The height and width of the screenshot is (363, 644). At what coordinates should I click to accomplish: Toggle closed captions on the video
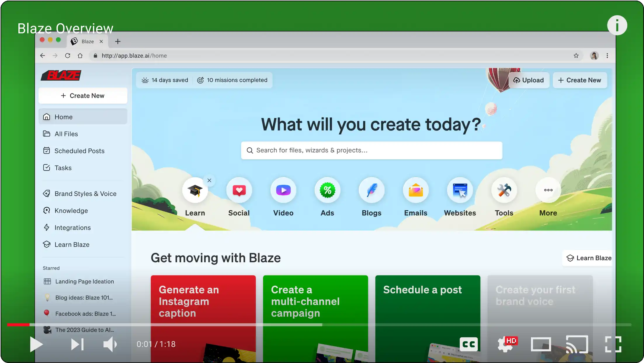pos(468,344)
